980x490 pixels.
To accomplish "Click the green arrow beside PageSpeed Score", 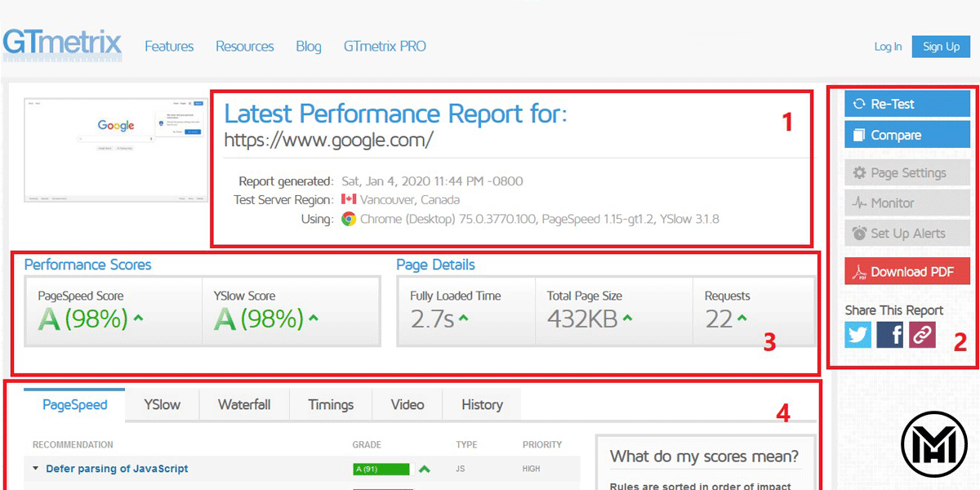I will [x=138, y=318].
